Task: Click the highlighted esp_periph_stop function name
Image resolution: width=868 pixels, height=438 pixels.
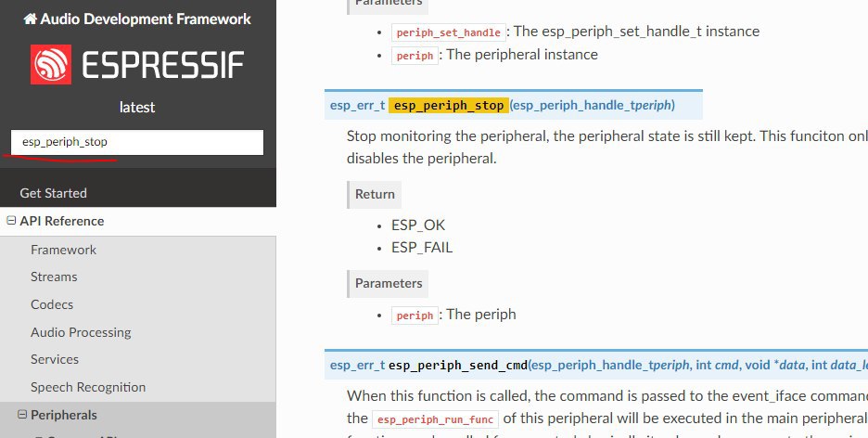Action: click(449, 105)
